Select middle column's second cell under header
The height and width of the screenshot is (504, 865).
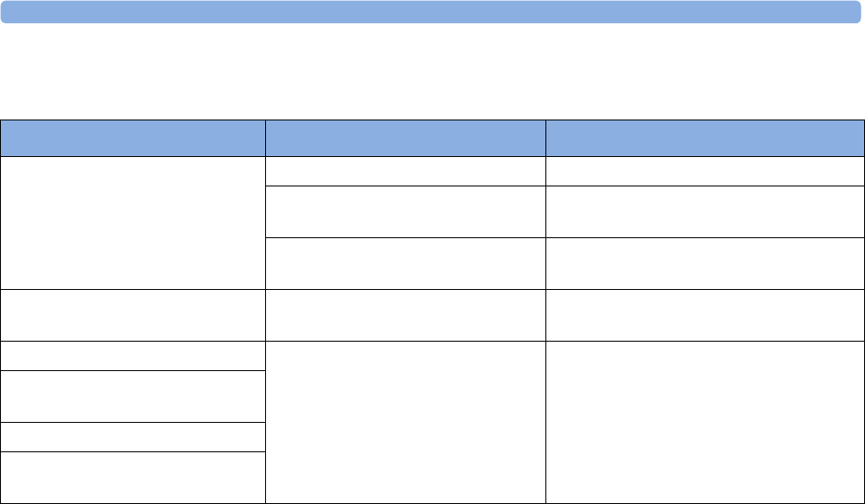point(405,211)
